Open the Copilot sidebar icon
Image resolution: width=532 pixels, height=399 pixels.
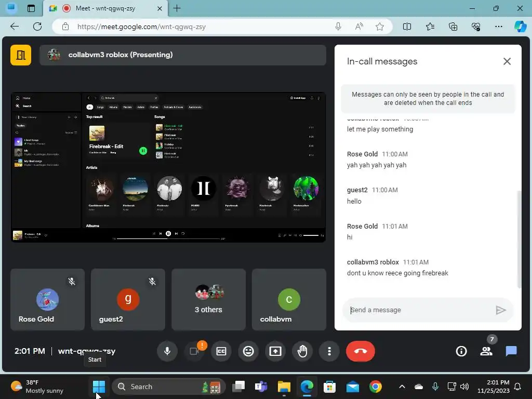[x=520, y=27]
